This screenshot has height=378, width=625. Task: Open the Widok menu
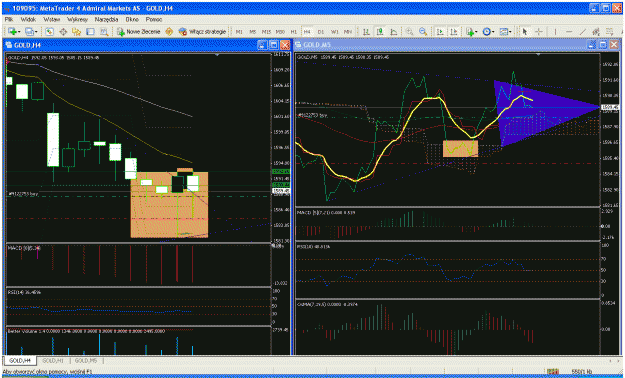coord(28,19)
